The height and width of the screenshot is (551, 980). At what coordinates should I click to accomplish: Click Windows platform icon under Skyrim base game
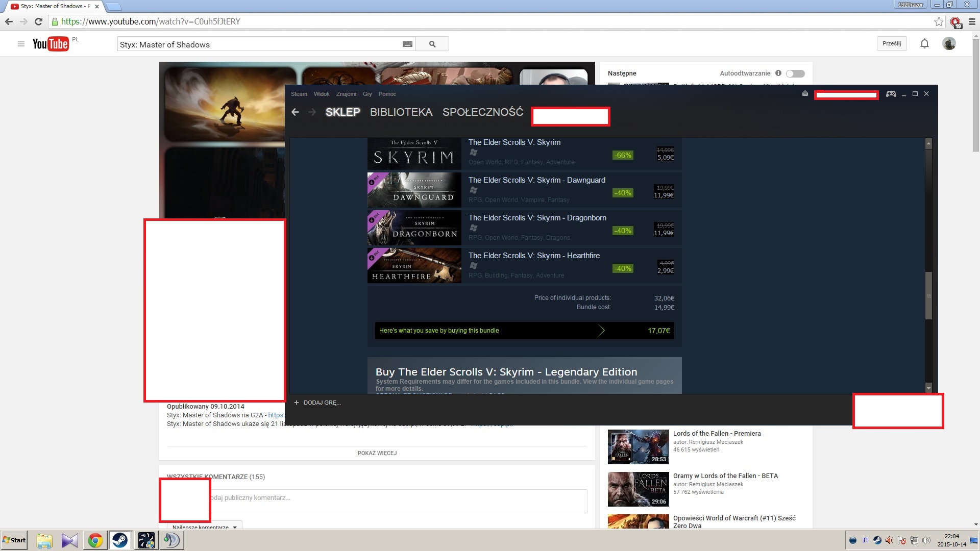473,153
